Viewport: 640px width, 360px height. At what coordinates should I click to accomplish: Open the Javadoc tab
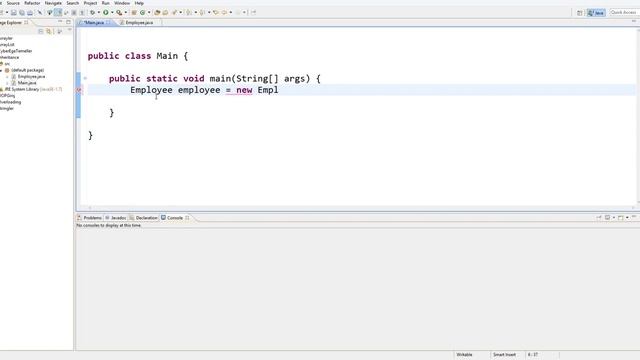click(116, 218)
